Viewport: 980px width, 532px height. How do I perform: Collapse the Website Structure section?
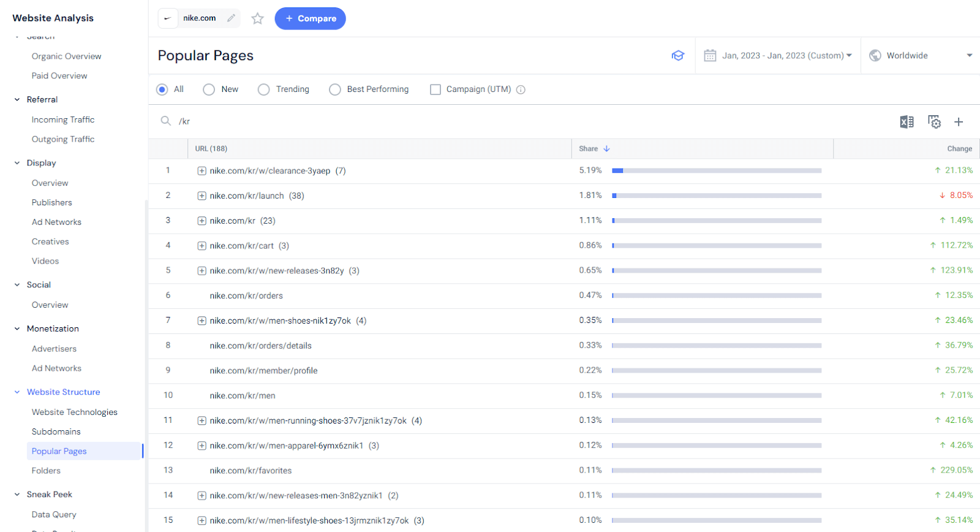pyautogui.click(x=17, y=392)
